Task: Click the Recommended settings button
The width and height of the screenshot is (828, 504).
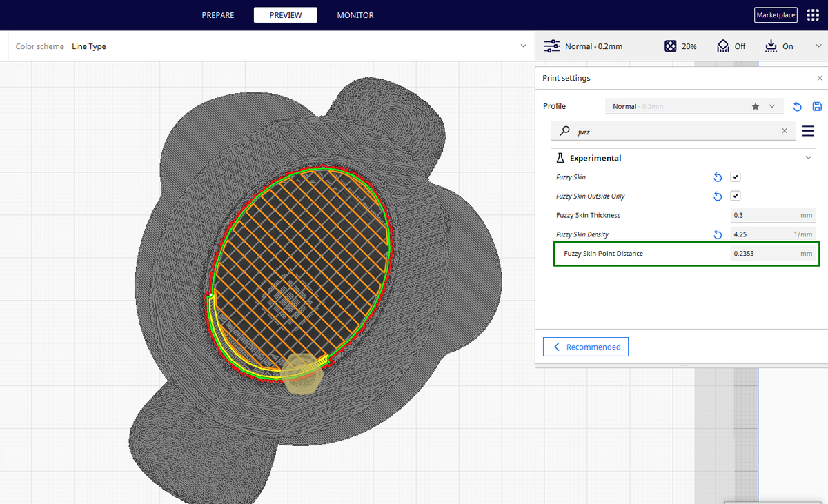Action: tap(585, 346)
